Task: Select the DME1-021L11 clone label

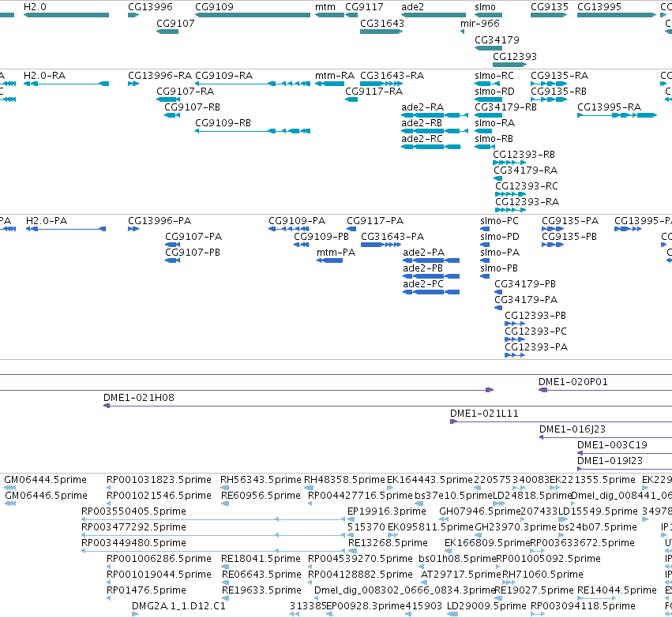Action: 484,414
